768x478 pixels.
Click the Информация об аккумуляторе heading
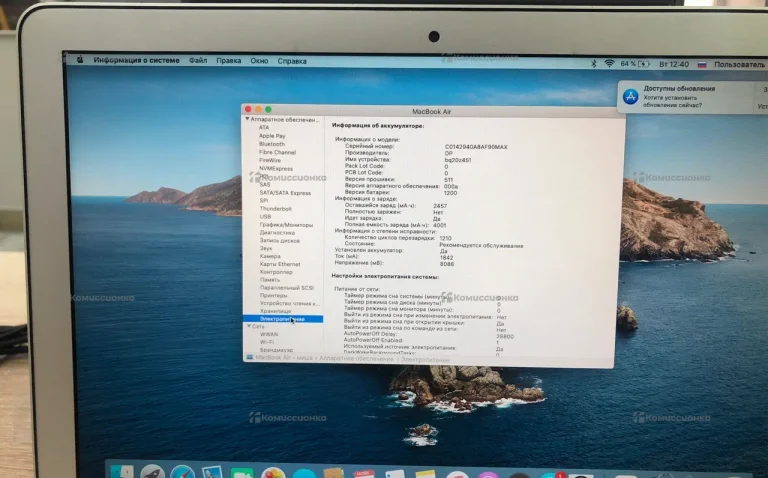[x=378, y=126]
